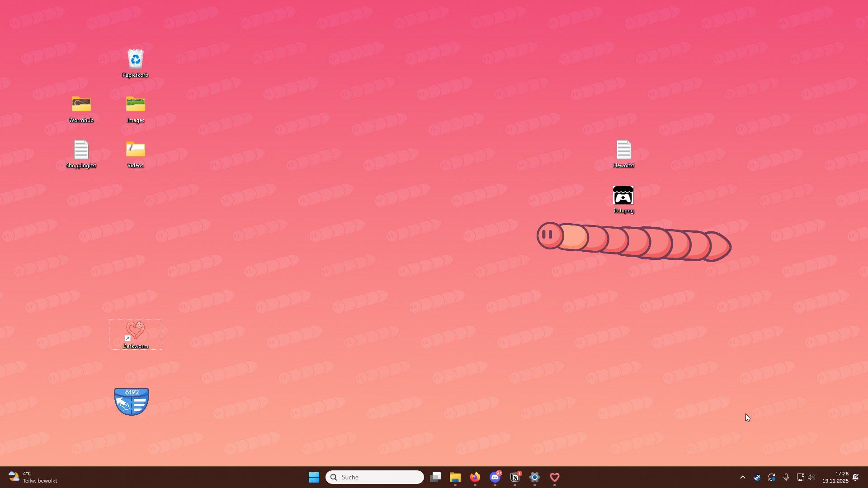
Task: Click the blue 6192 widget badge
Action: 132,401
